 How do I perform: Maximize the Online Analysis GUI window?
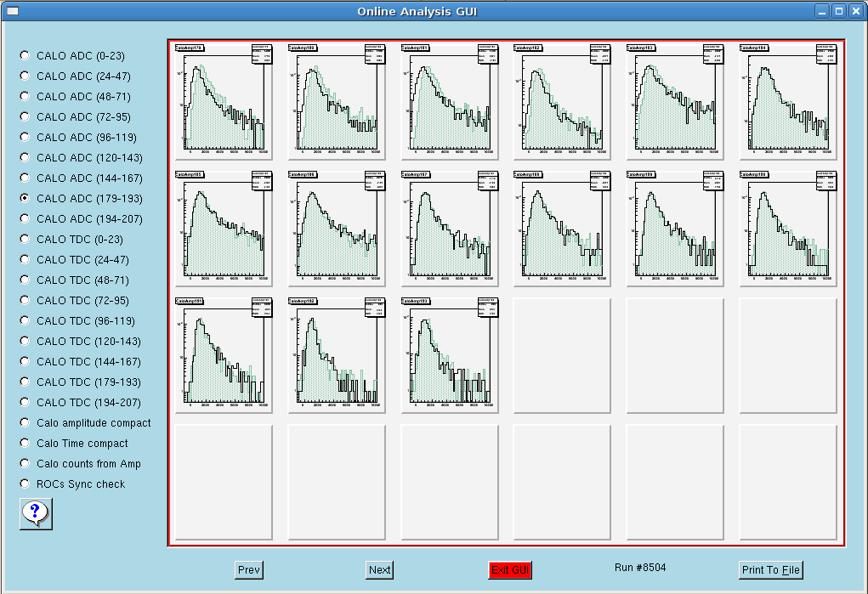[838, 11]
